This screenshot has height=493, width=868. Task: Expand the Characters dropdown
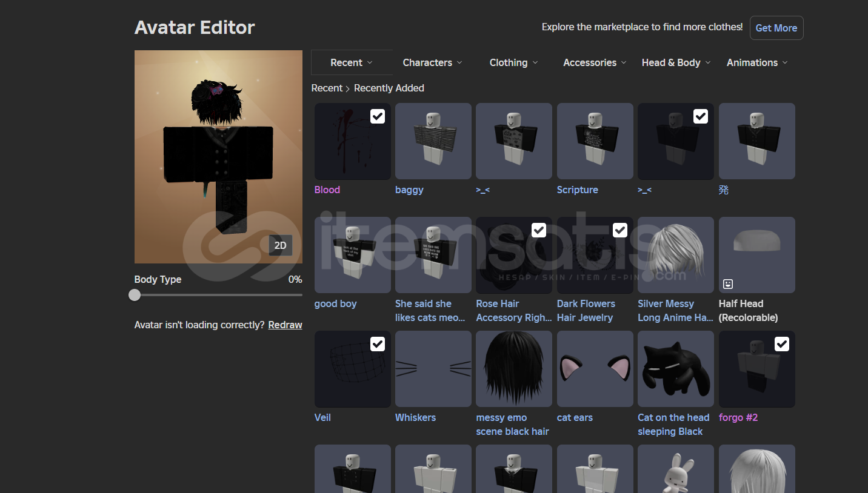click(x=433, y=62)
